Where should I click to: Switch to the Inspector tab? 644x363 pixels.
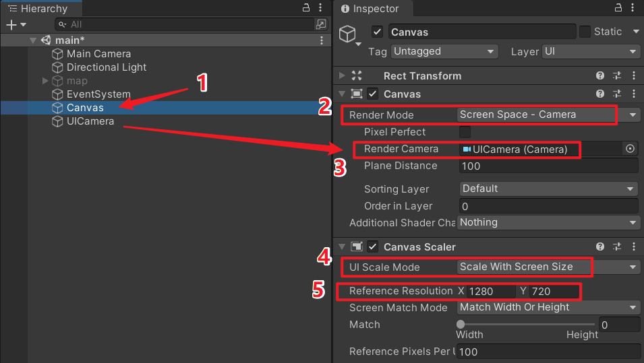coord(373,8)
